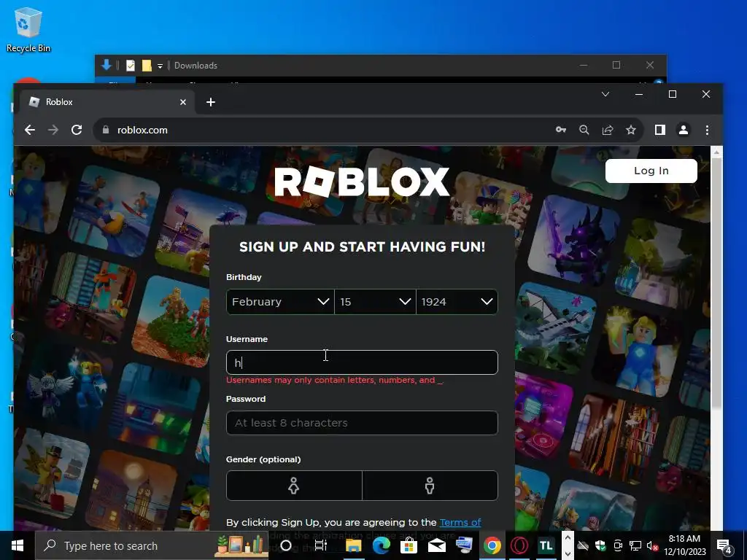Open the Recycle Bin desktop icon
This screenshot has width=747, height=560.
[x=28, y=29]
